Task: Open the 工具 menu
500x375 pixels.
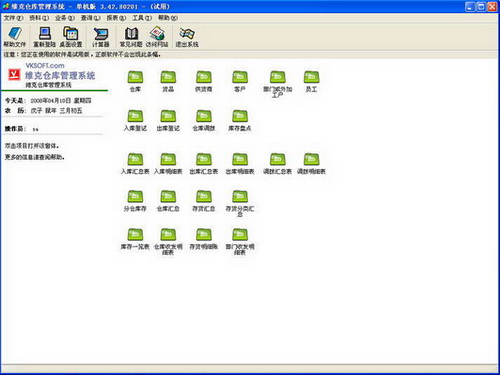Action: pos(142,18)
